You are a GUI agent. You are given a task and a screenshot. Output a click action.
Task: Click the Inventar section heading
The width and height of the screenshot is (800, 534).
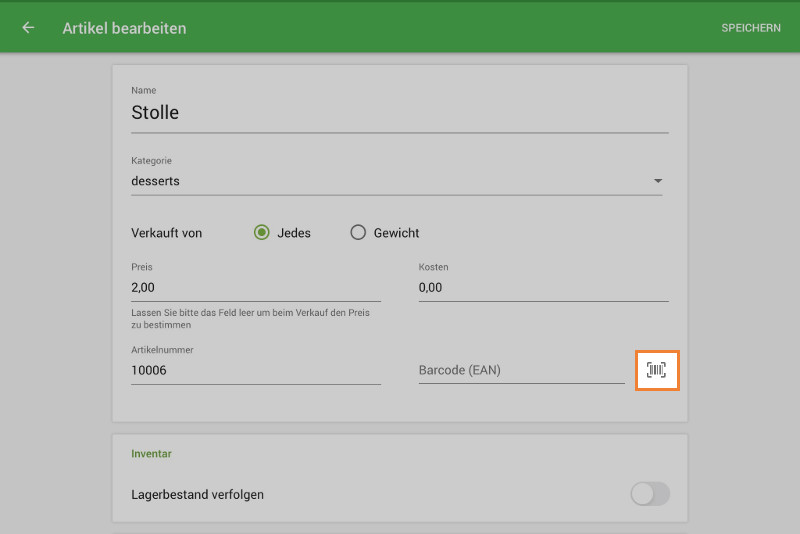coord(152,454)
